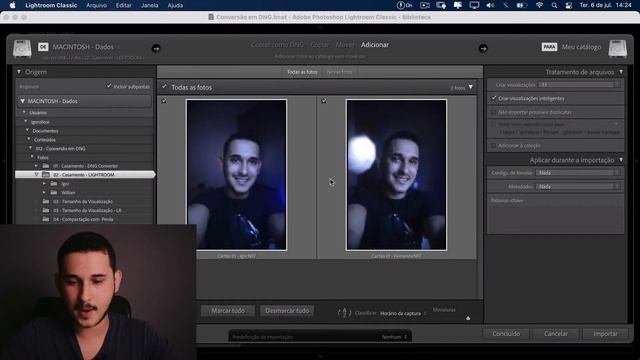Viewport: 640px width, 360px height.
Task: Switch to Todas as fotos view tab
Action: 302,72
